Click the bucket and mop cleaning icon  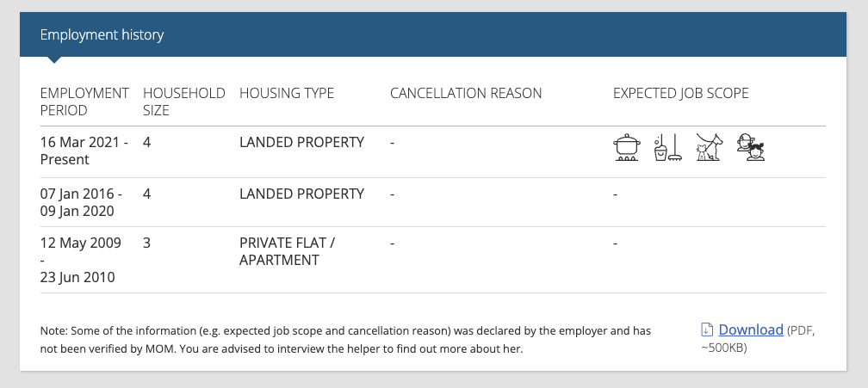tap(667, 147)
